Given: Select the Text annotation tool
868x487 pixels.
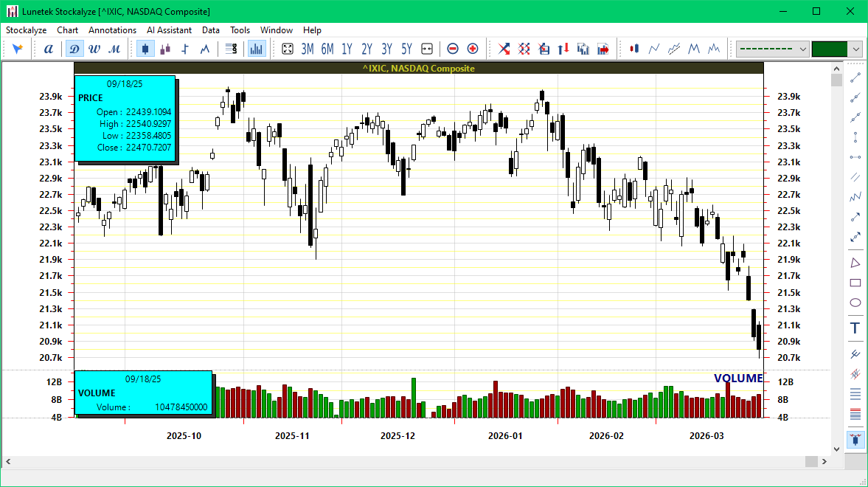Looking at the screenshot, I should click(x=855, y=328).
